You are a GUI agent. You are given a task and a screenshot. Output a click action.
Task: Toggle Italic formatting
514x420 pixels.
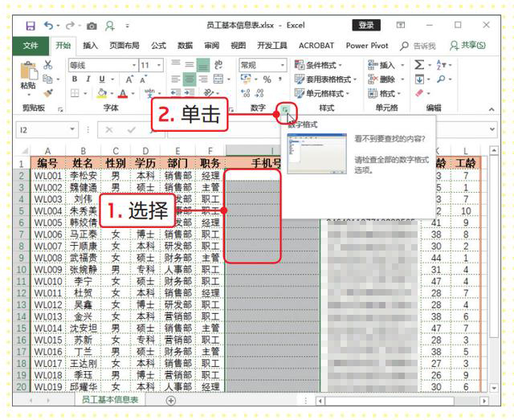pos(89,80)
